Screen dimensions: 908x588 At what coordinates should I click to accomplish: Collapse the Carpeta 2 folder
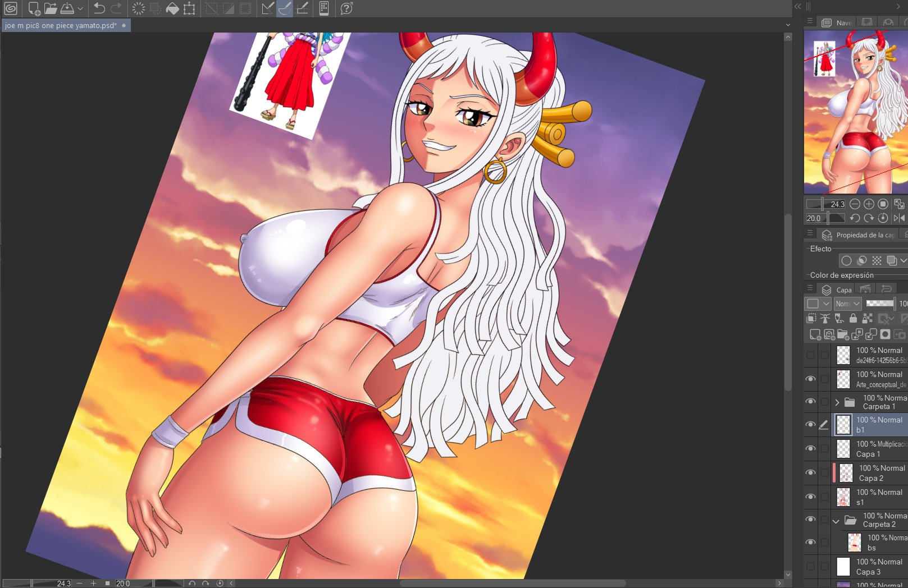point(836,521)
